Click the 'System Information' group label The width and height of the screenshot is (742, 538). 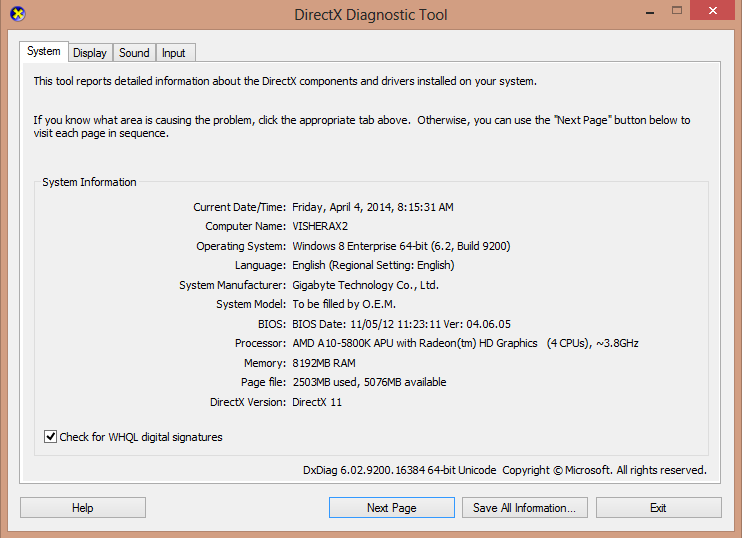(x=89, y=182)
